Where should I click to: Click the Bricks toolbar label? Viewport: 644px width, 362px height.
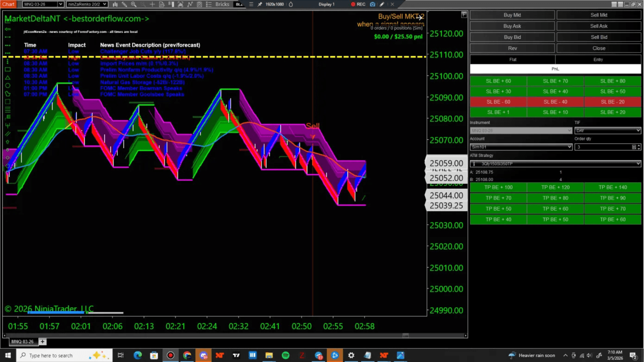coord(222,4)
